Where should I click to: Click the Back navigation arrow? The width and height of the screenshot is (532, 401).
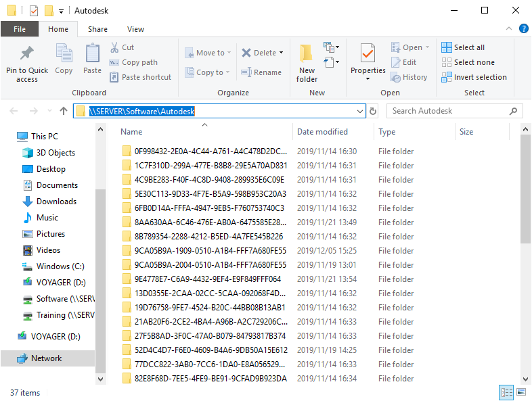pos(14,111)
